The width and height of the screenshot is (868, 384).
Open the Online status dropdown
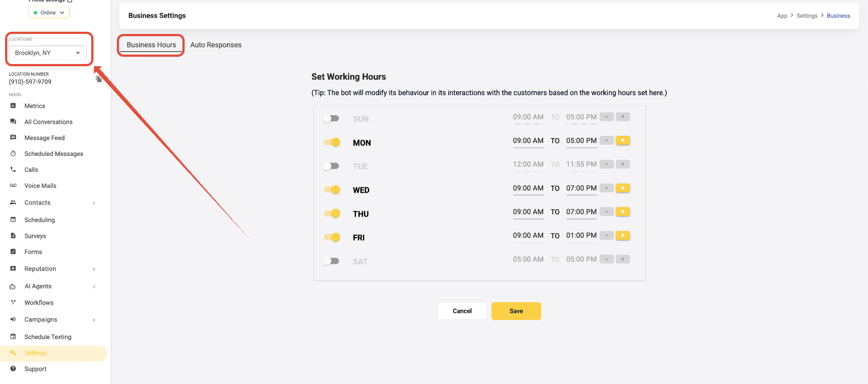click(x=49, y=12)
